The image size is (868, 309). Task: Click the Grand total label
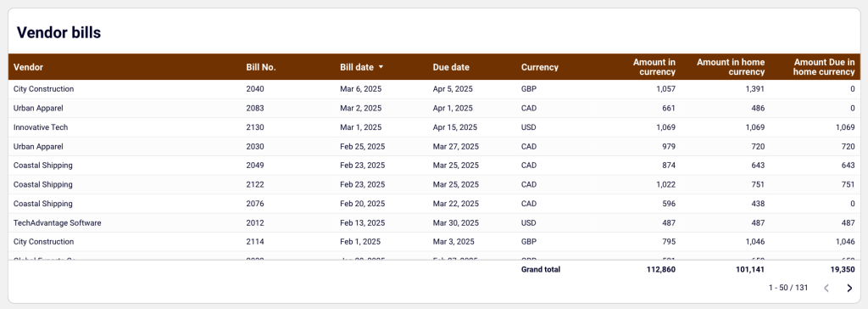coord(540,270)
